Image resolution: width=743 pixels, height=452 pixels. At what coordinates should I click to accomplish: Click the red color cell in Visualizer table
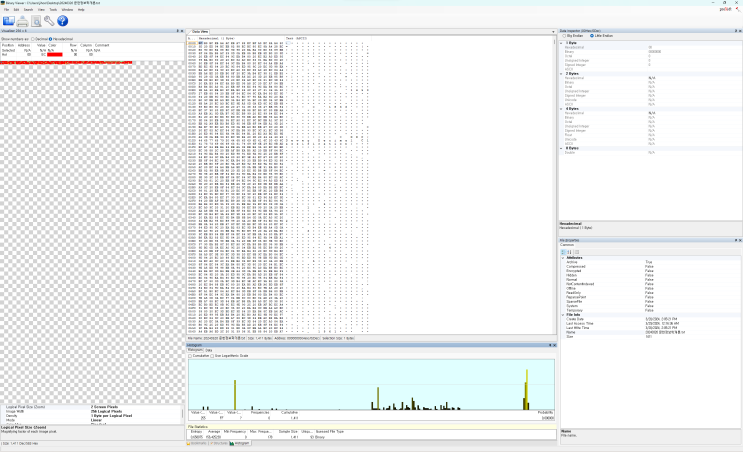[54, 54]
